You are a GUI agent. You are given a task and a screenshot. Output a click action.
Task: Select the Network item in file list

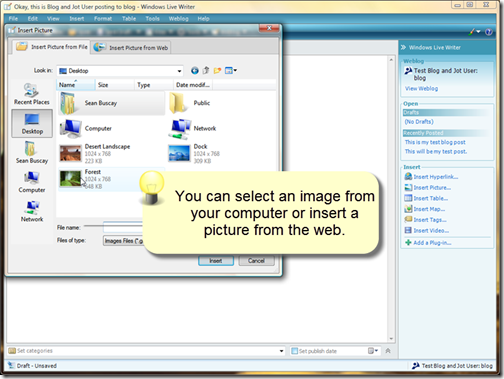click(x=192, y=128)
